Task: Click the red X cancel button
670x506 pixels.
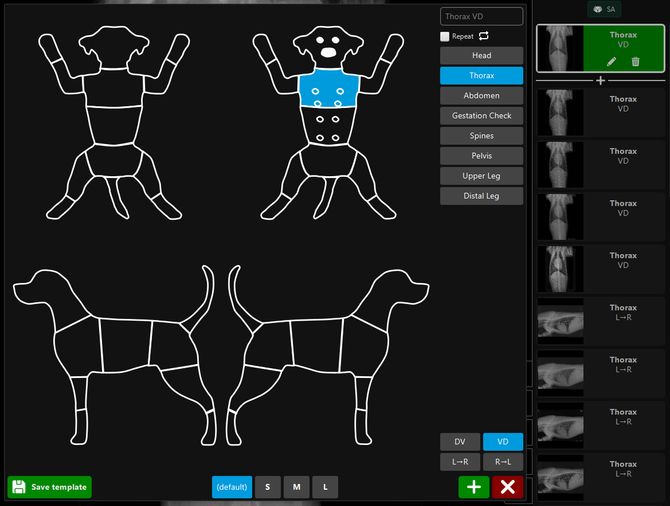Action: click(508, 487)
